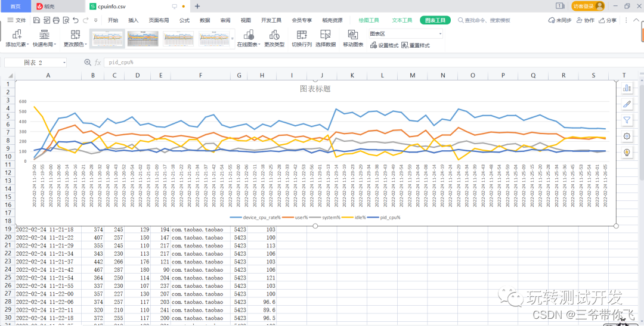Expand the 图表区 chart element dropdown
Viewport: 644px width, 326px height.
pyautogui.click(x=440, y=34)
